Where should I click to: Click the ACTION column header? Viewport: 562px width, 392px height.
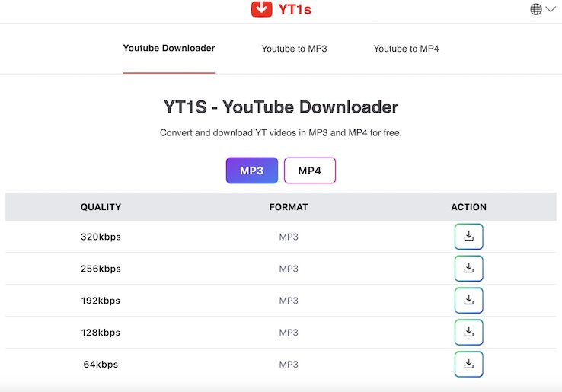(468, 207)
